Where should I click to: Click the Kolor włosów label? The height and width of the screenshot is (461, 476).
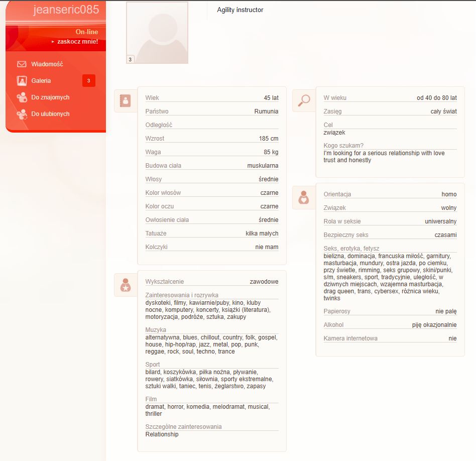pyautogui.click(x=163, y=193)
